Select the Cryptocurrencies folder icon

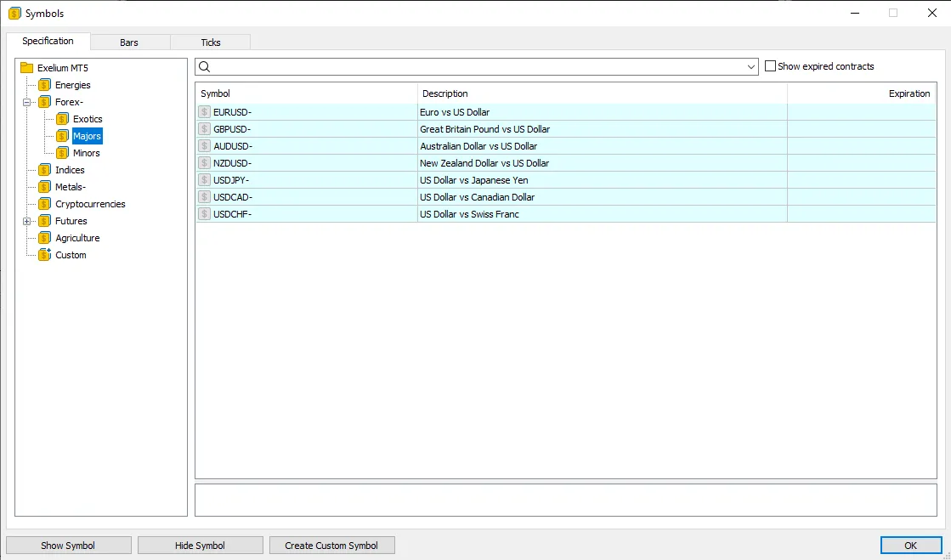(x=45, y=204)
